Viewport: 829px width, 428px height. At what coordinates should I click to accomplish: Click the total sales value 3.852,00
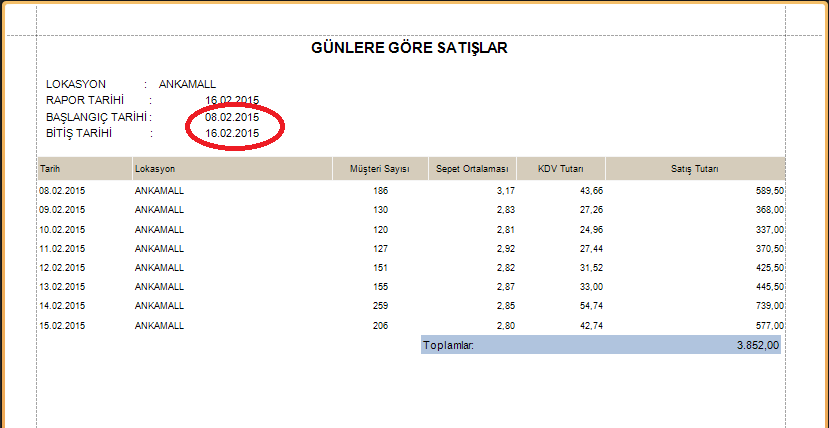758,346
